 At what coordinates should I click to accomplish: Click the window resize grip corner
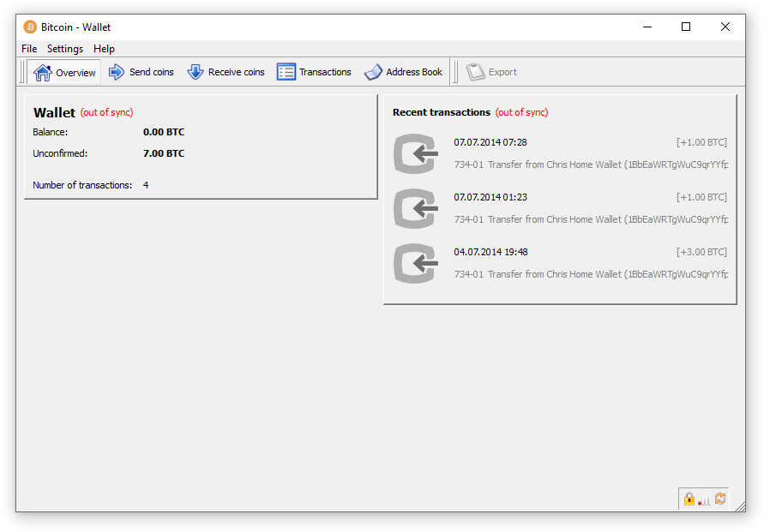tap(740, 506)
